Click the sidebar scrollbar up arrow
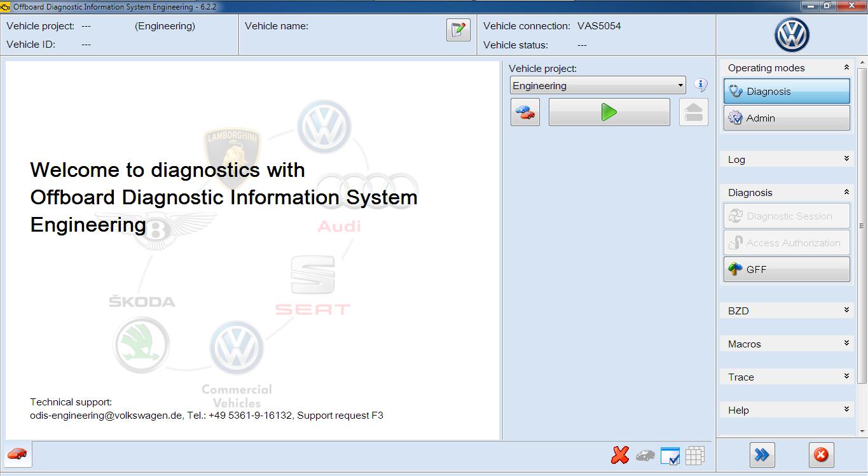The image size is (868, 476). click(862, 62)
